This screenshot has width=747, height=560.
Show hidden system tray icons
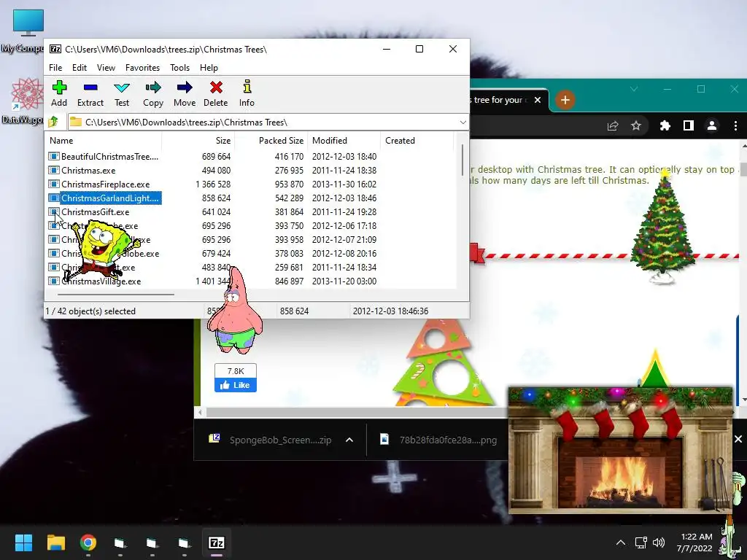coord(620,542)
